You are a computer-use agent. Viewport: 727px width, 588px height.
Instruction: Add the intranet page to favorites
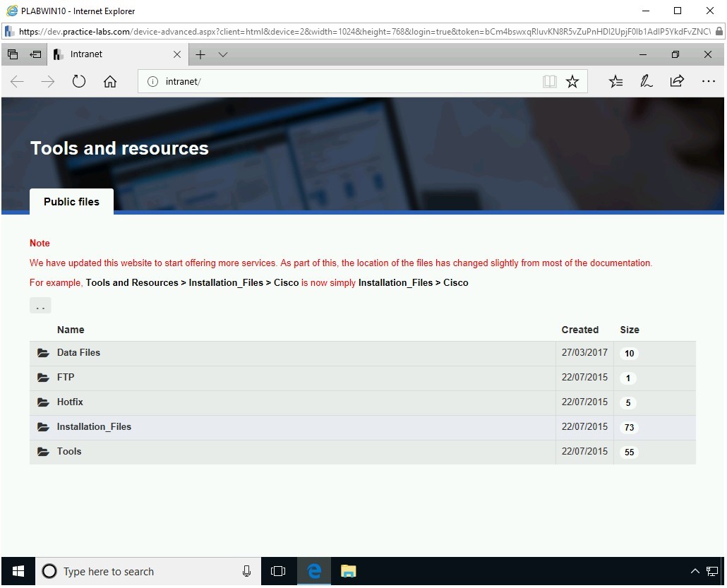(572, 80)
